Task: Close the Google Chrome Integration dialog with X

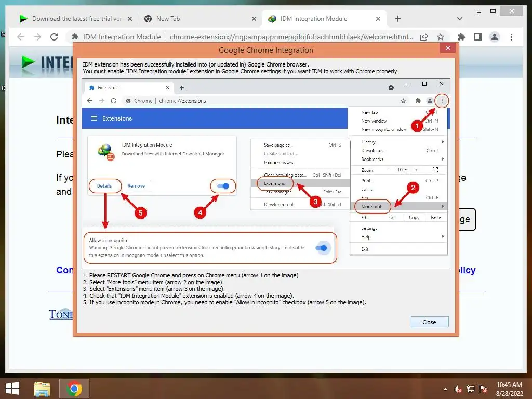Action: 447,48
